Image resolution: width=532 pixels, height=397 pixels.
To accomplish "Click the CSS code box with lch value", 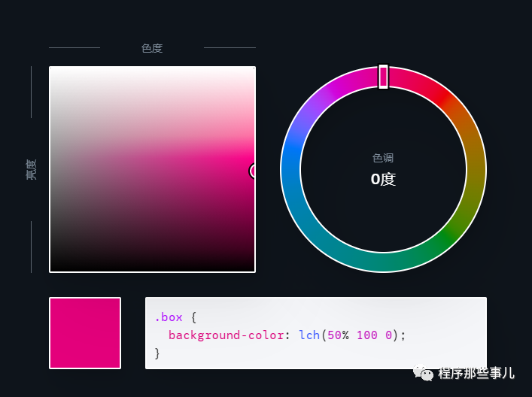I will tap(316, 333).
